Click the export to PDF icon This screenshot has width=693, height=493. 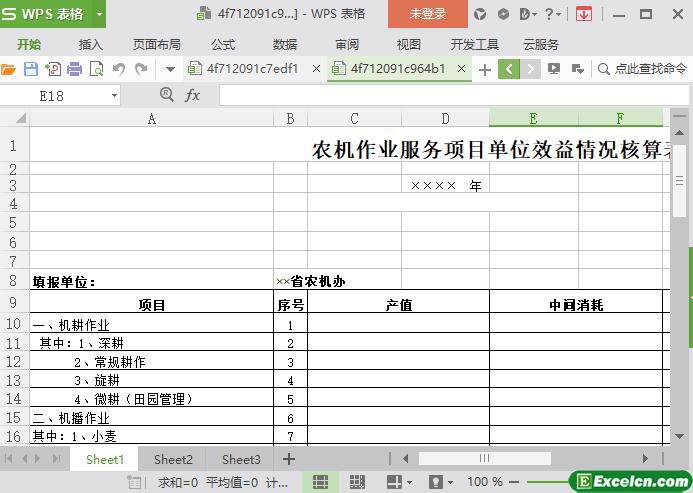(x=53, y=69)
